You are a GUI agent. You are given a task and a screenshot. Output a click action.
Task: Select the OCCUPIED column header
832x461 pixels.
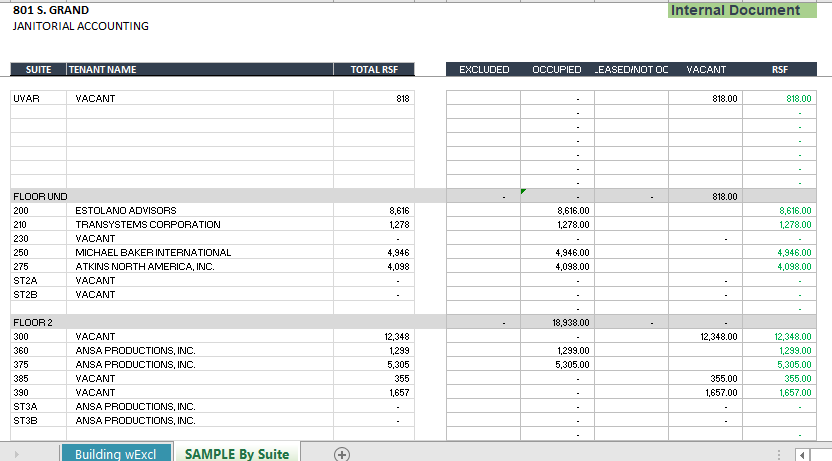tap(557, 69)
